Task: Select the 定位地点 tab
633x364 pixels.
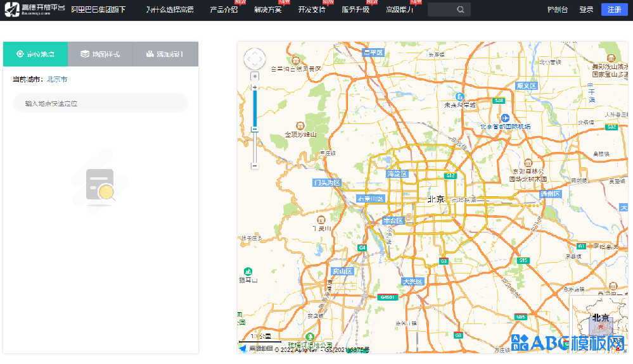Action: tap(35, 54)
